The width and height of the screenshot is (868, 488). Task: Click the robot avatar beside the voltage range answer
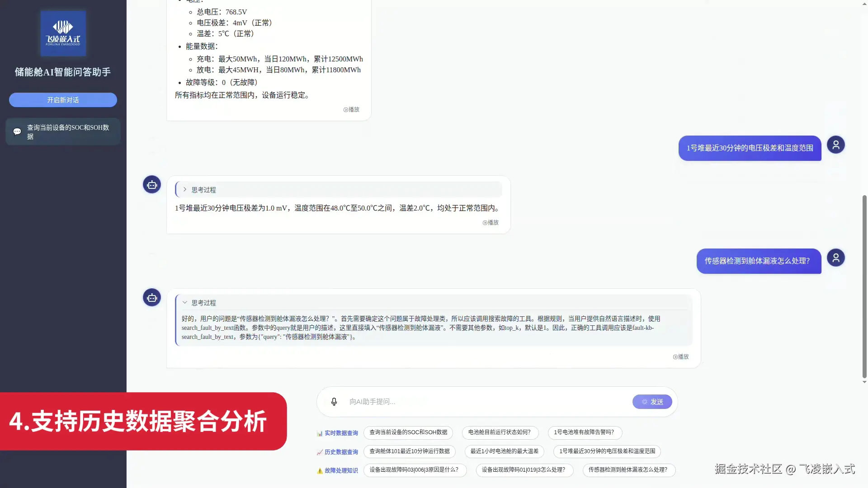[x=152, y=184]
